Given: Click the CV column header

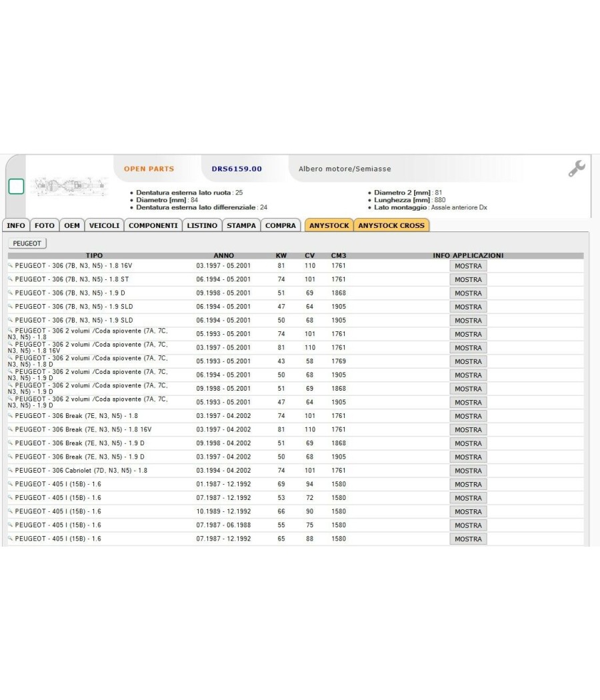Looking at the screenshot, I should coord(310,255).
